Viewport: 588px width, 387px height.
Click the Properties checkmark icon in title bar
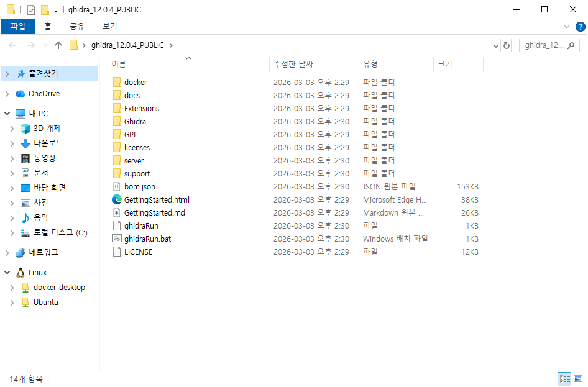coord(31,10)
